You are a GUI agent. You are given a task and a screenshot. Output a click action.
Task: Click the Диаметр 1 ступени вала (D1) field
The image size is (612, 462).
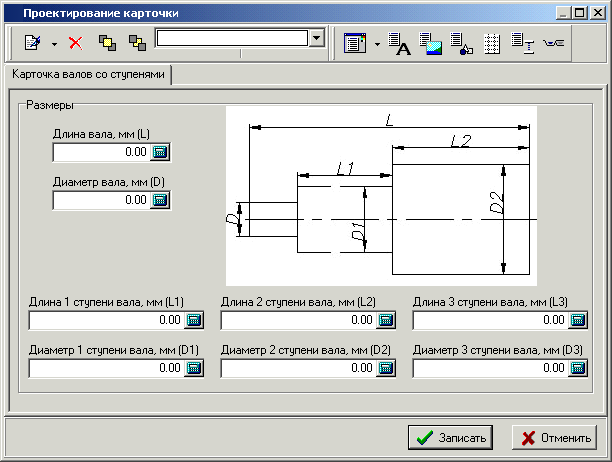107,368
